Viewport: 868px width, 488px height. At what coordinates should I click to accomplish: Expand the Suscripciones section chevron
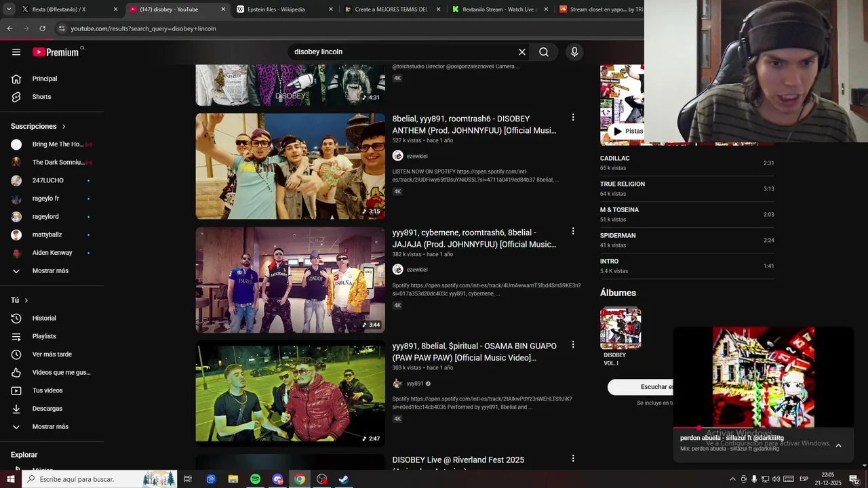(64, 127)
